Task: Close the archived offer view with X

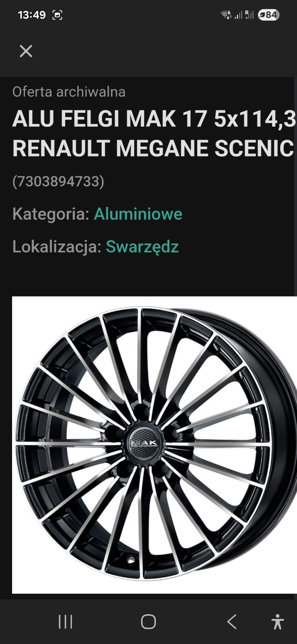Action: pyautogui.click(x=26, y=51)
